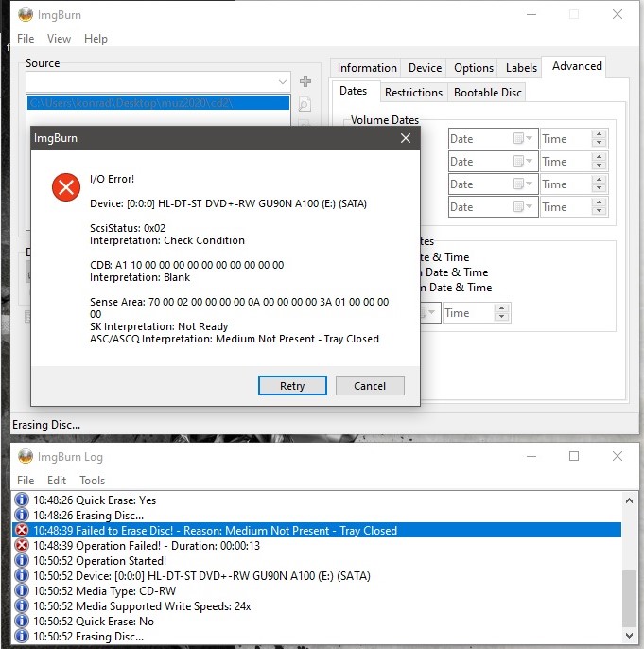The width and height of the screenshot is (644, 649).
Task: Decrease second Volume Dates time spinner
Action: coord(599,166)
